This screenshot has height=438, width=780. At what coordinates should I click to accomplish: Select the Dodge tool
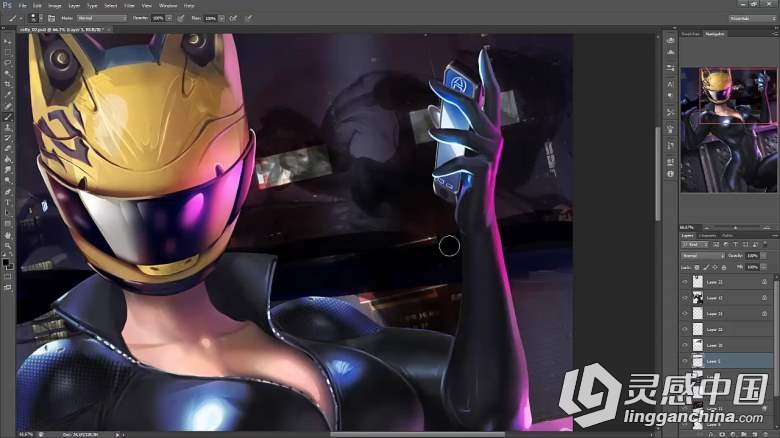click(x=7, y=181)
